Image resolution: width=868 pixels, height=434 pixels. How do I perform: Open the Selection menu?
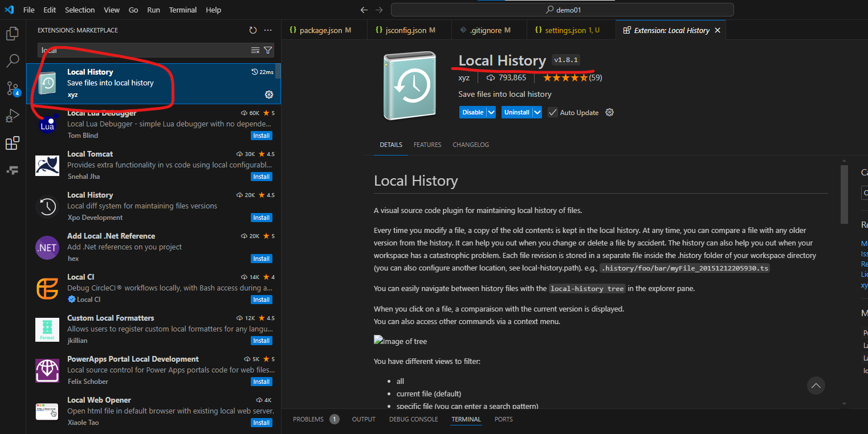pos(80,10)
